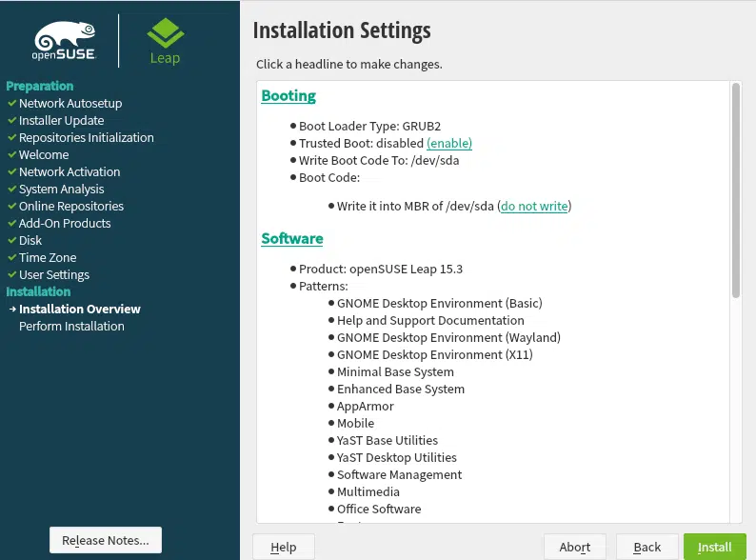Viewport: 756px width, 560px height.
Task: Click the Back button
Action: point(647,547)
